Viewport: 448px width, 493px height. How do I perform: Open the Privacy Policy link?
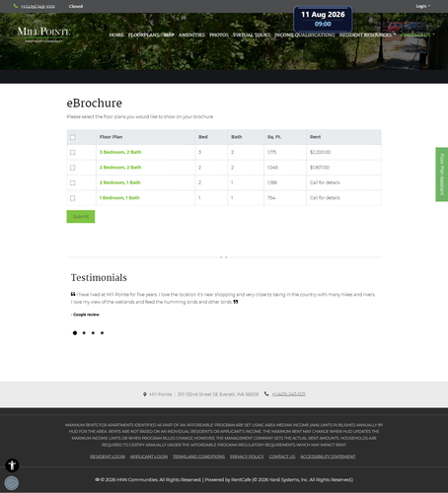pyautogui.click(x=247, y=457)
